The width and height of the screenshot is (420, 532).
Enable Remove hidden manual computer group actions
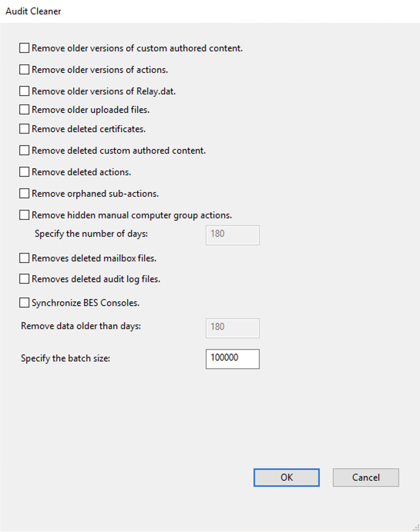(x=24, y=215)
